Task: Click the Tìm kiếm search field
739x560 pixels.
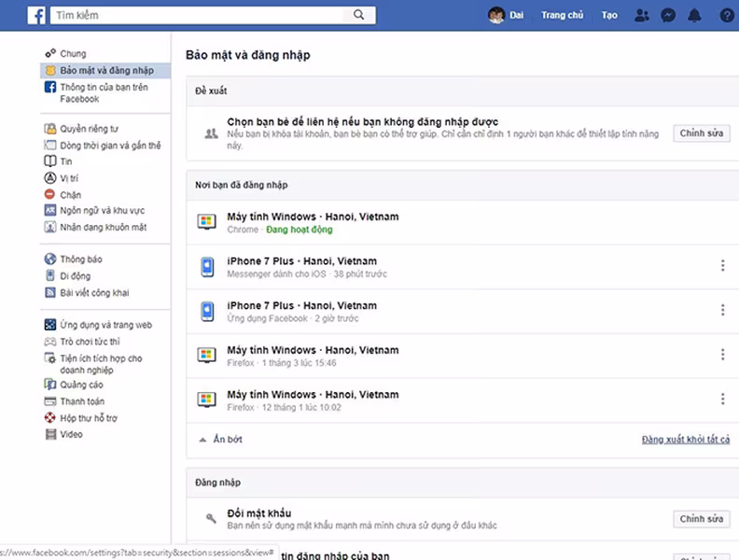Action: (201, 15)
